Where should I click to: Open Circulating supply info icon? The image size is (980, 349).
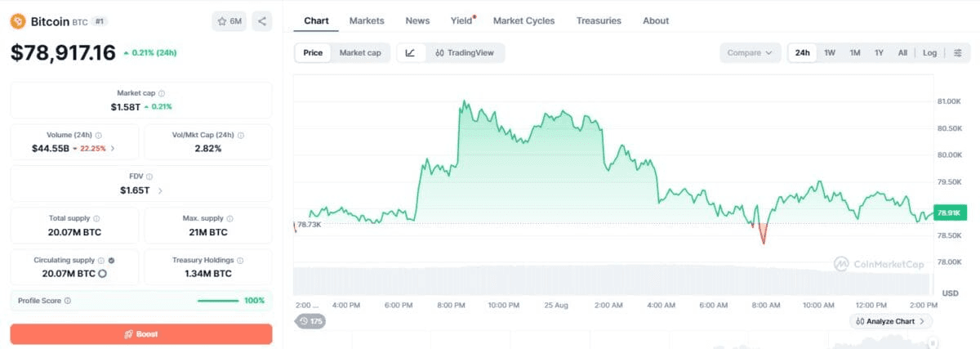(x=101, y=260)
